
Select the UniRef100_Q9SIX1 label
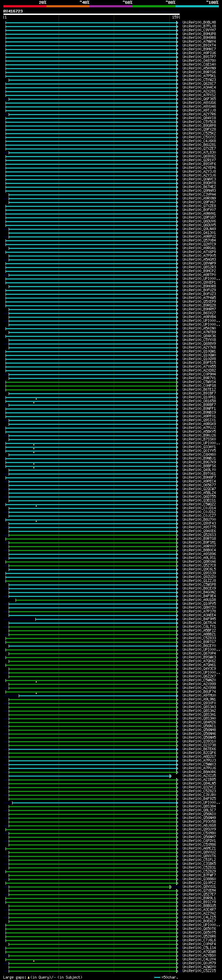tap(199, 420)
